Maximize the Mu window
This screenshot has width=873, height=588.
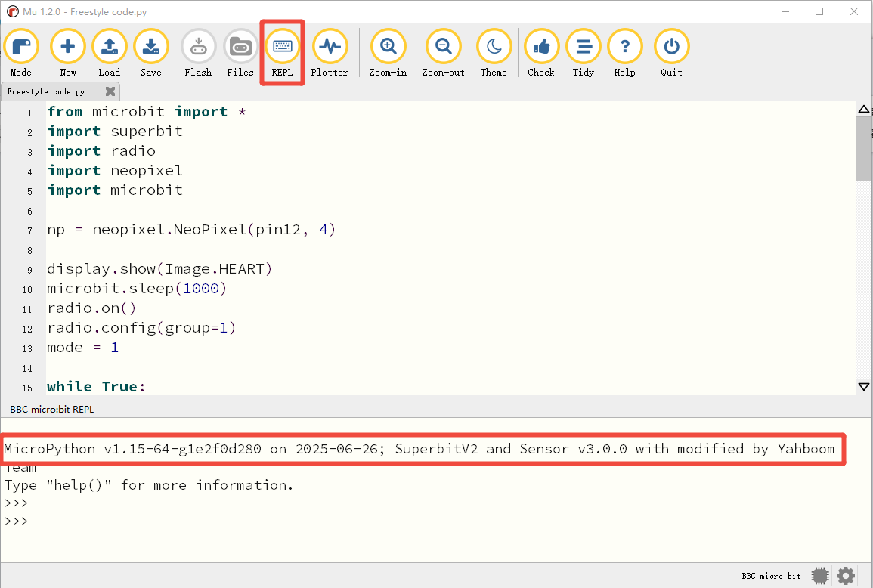(x=819, y=11)
